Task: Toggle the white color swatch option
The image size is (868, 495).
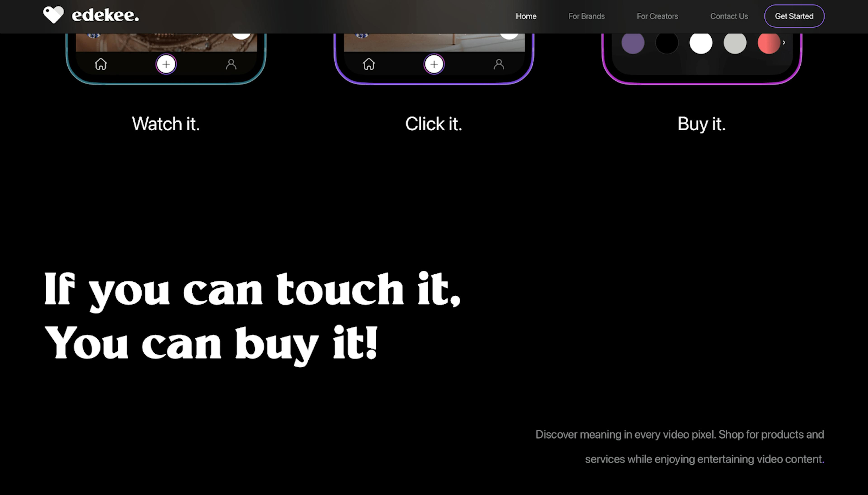Action: click(701, 42)
